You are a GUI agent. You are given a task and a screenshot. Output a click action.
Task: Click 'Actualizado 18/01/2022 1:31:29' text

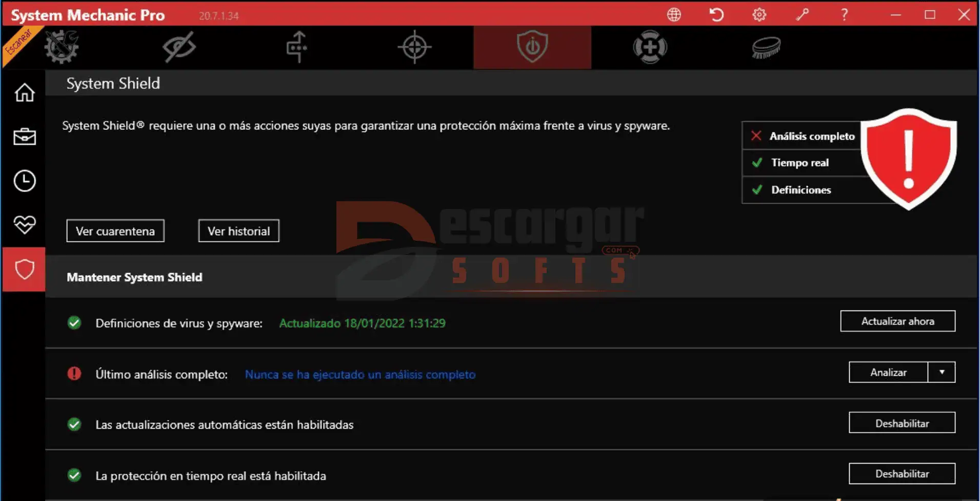pyautogui.click(x=362, y=323)
